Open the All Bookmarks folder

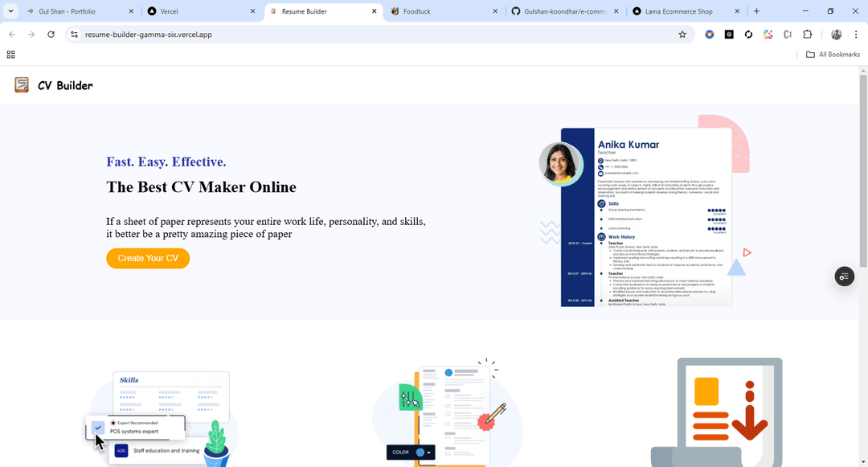click(833, 55)
